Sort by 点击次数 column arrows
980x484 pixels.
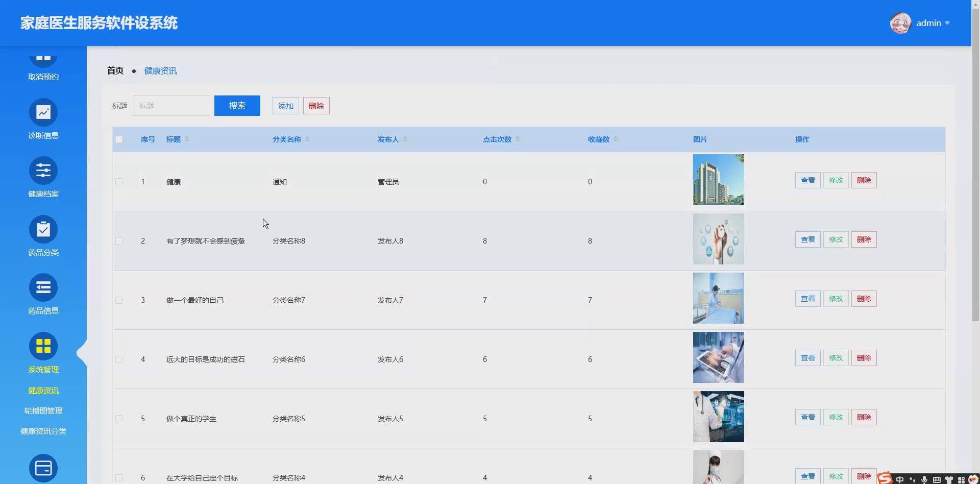(518, 139)
